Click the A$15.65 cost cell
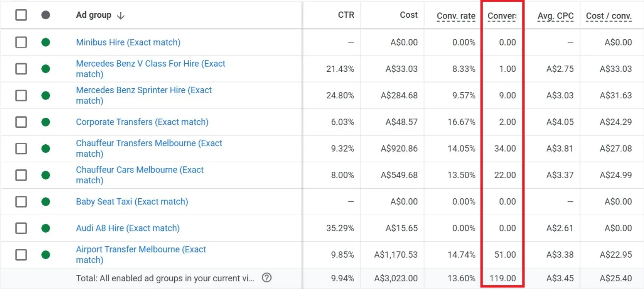644x289 pixels. tap(402, 228)
